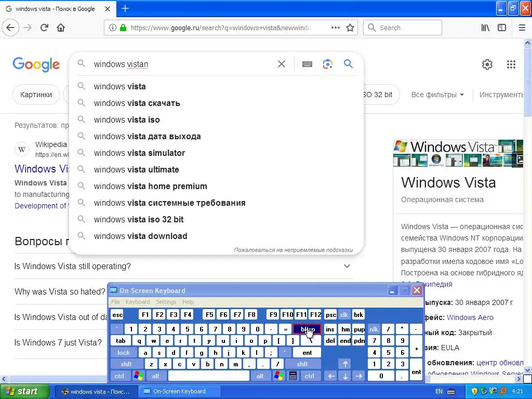The image size is (532, 399).
Task: Tap the Windows key beside left ctrl
Action: pyautogui.click(x=138, y=376)
